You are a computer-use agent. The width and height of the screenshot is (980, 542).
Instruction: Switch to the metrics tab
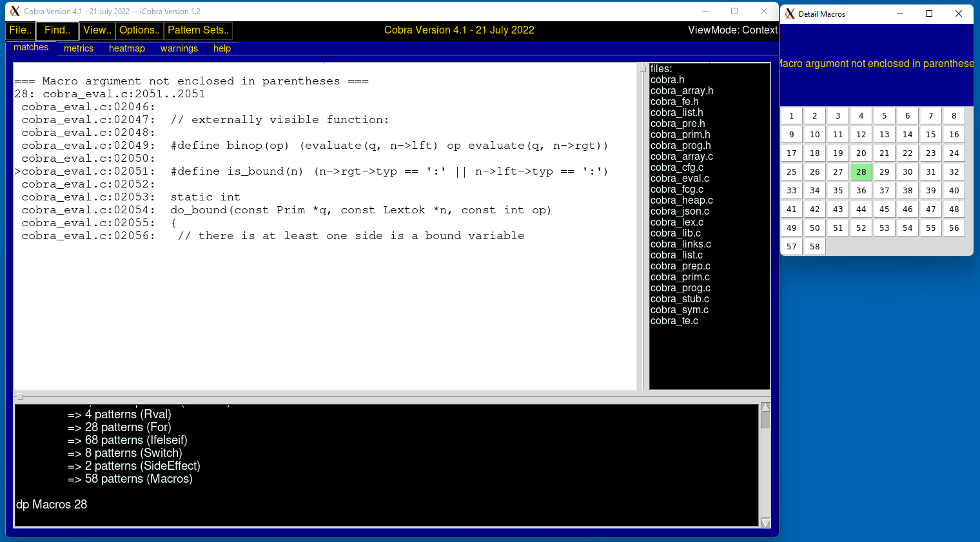[79, 48]
